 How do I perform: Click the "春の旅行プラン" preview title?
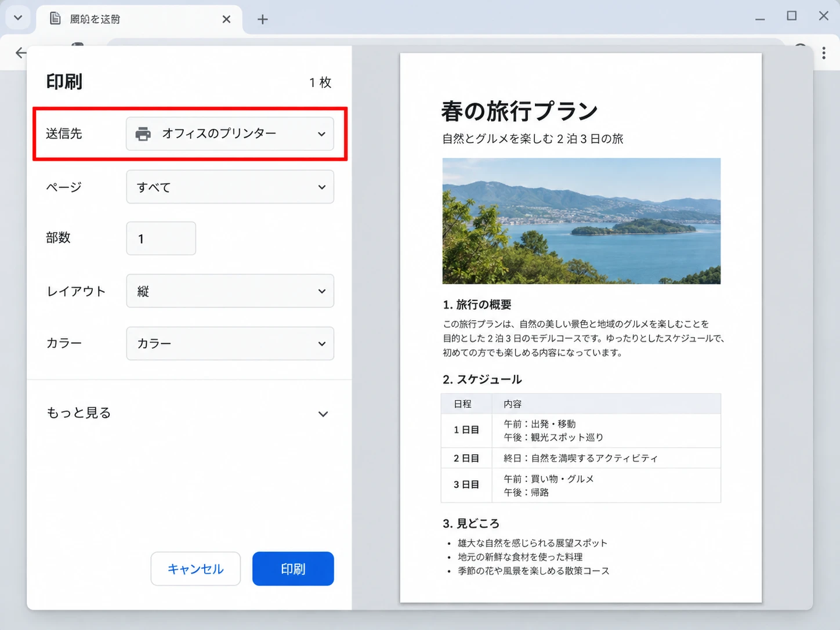tap(519, 111)
